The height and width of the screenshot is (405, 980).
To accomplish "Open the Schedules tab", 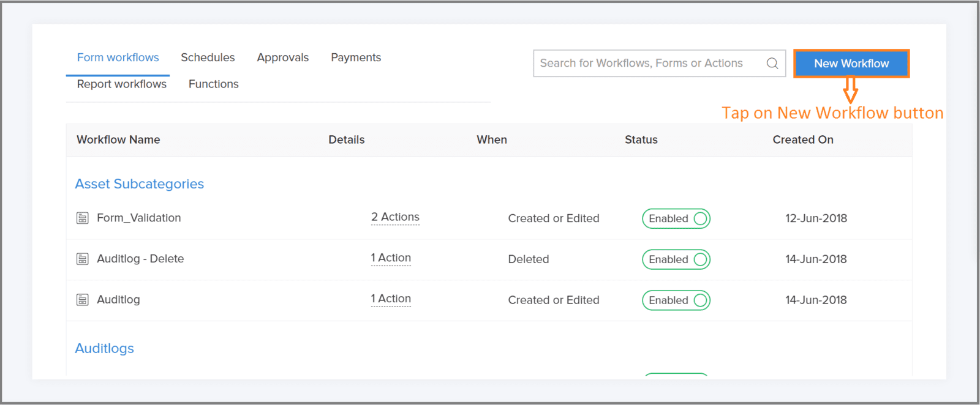I will pyautogui.click(x=208, y=58).
